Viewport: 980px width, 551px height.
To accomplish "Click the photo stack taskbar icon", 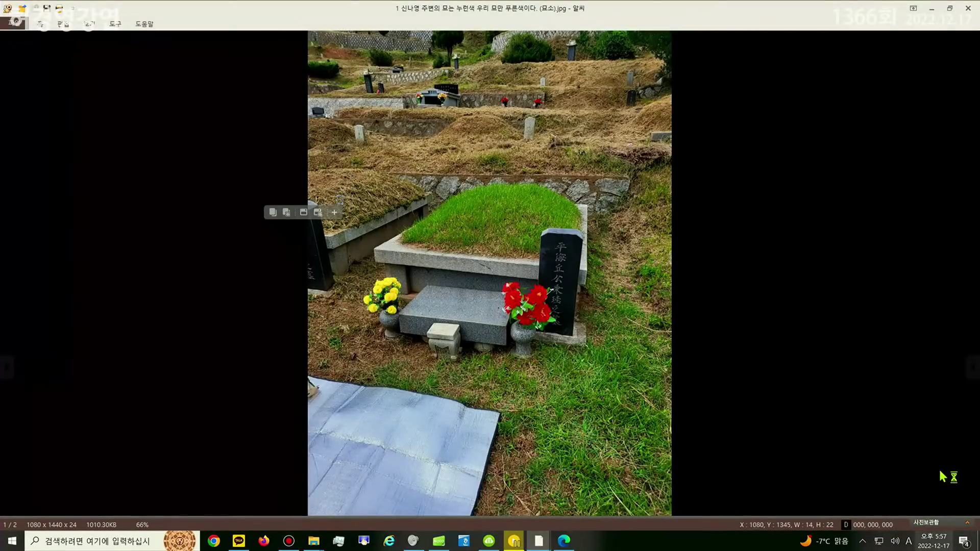I will [x=339, y=541].
